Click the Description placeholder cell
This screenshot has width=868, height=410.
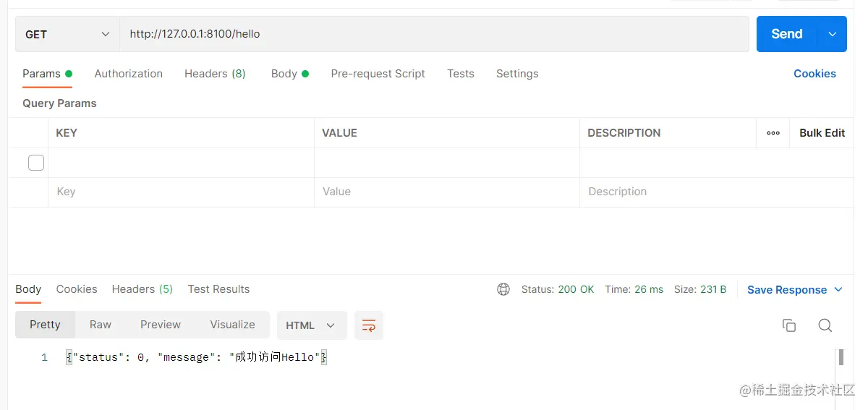(716, 192)
